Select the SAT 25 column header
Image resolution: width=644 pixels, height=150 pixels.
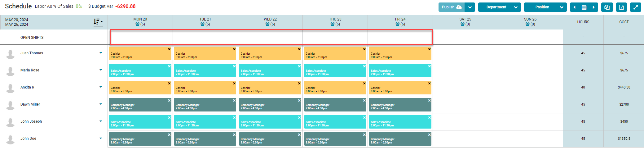(465, 21)
